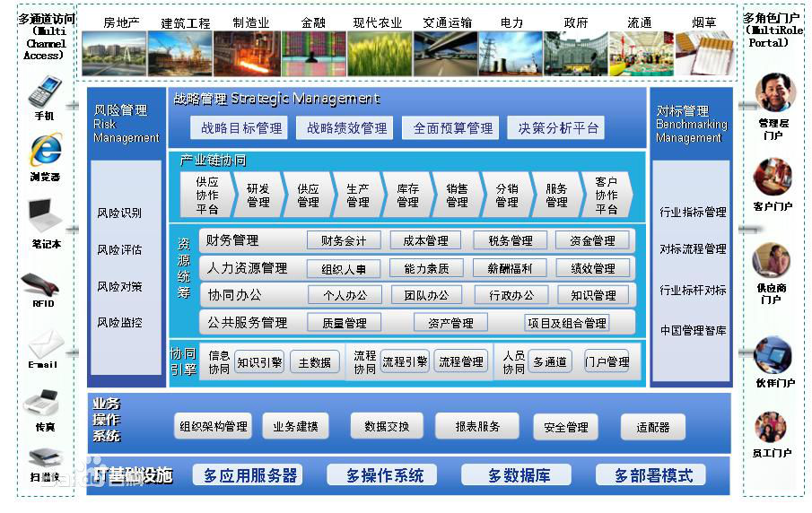Click the Internet Explorer browser (浏览器) icon
Image resolution: width=812 pixels, height=513 pixels.
pyautogui.click(x=46, y=152)
